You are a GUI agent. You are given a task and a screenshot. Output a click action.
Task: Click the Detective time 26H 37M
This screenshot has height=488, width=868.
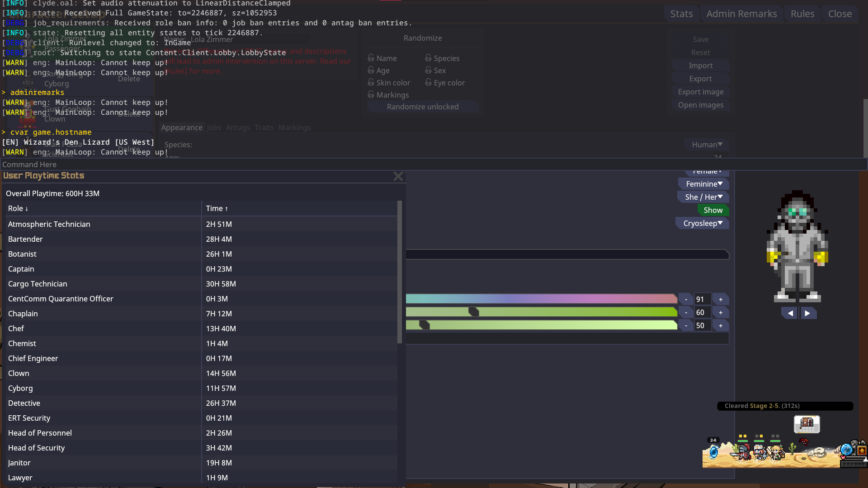tap(221, 403)
